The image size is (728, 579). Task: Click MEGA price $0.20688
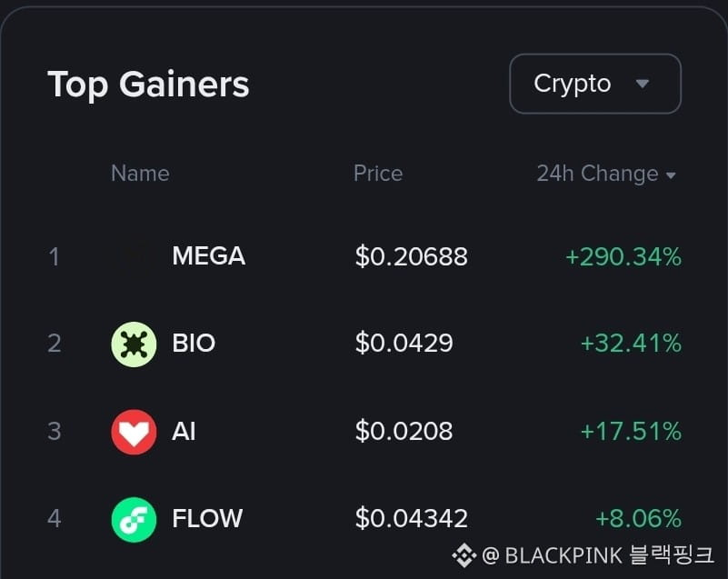(x=412, y=256)
